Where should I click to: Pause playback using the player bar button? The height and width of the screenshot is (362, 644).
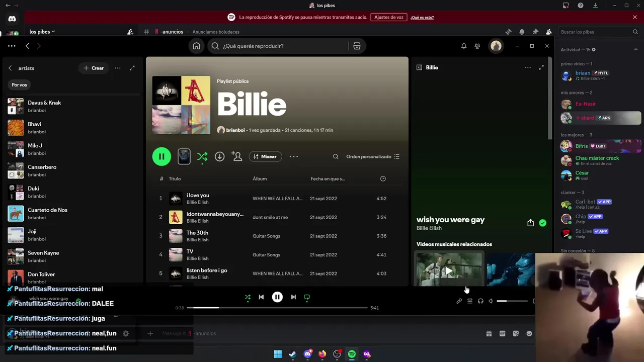coord(277,297)
